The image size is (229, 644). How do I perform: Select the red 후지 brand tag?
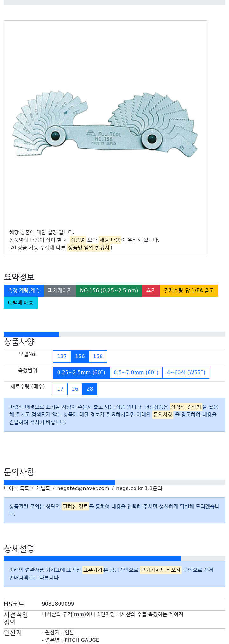coord(151,291)
